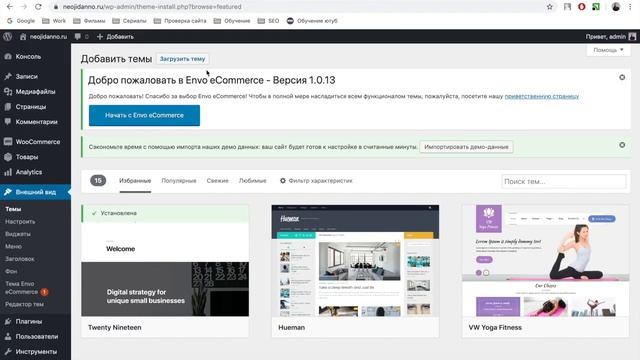Open the Work bookmarks folder
The height and width of the screenshot is (360, 640).
pos(54,21)
